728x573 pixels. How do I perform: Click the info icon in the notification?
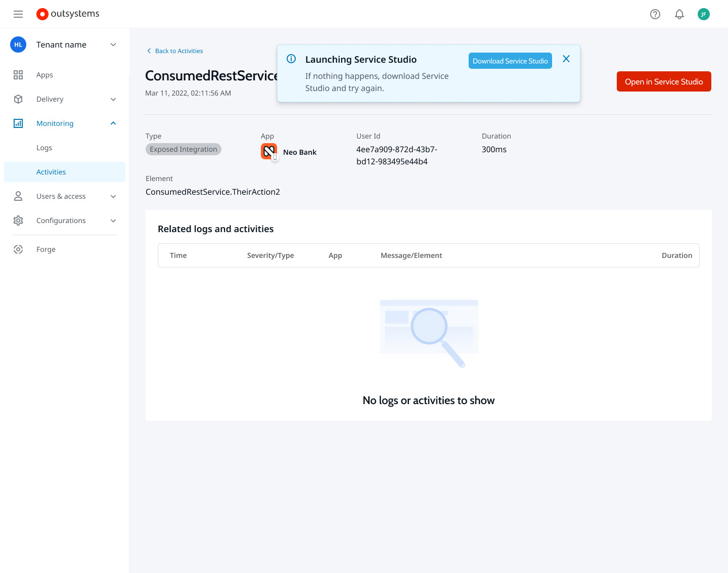click(291, 59)
